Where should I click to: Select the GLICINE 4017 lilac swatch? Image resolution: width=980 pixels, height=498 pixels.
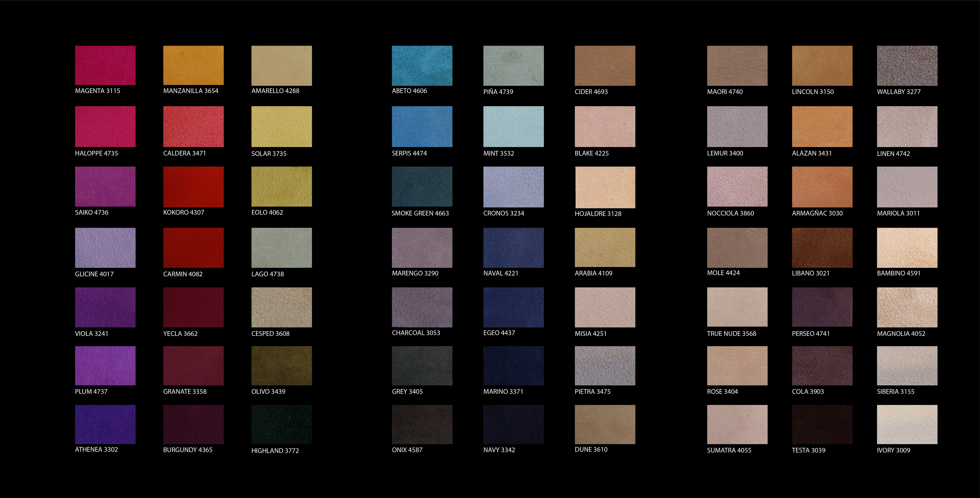click(105, 247)
